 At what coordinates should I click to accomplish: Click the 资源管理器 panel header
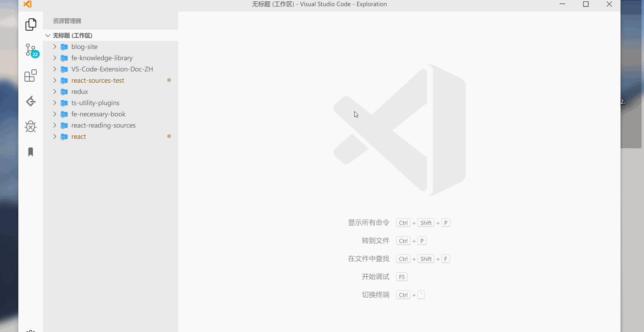(67, 21)
